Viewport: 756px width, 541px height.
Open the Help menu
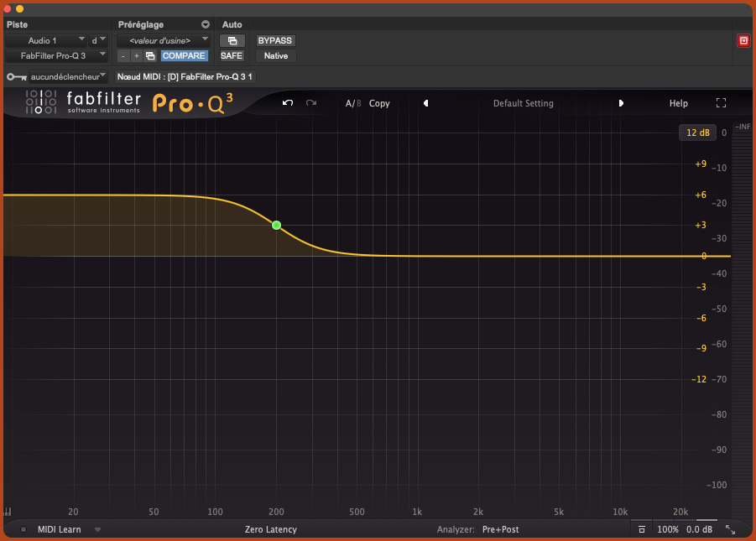pyautogui.click(x=678, y=103)
